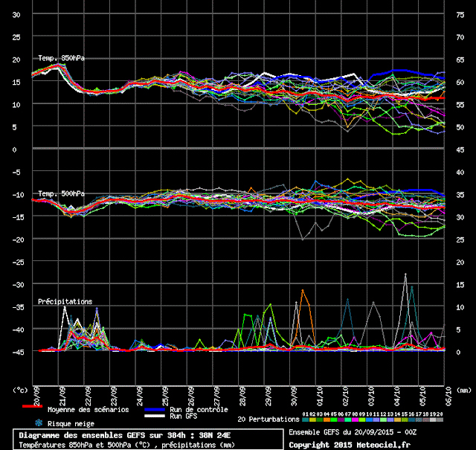Click the '21/09' date axis label
The width and height of the screenshot is (476, 450).
(62, 396)
